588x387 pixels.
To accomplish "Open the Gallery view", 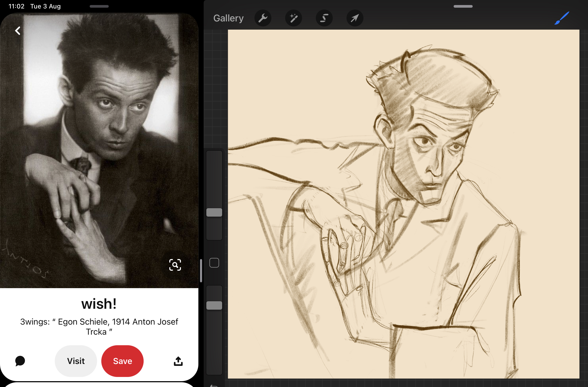I will pyautogui.click(x=228, y=18).
